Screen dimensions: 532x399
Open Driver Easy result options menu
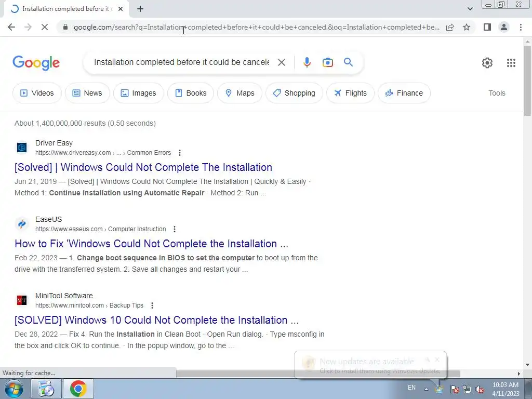tap(179, 153)
